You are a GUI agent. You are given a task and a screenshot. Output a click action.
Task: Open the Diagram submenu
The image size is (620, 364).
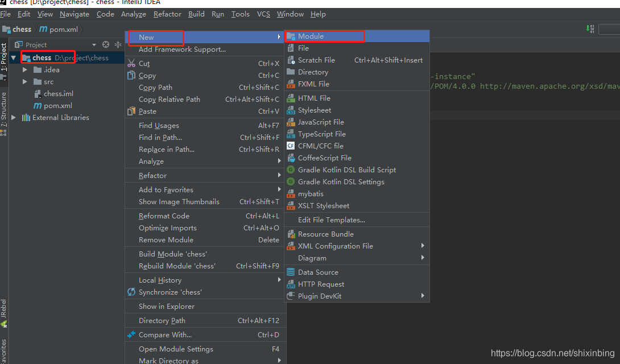[357, 258]
